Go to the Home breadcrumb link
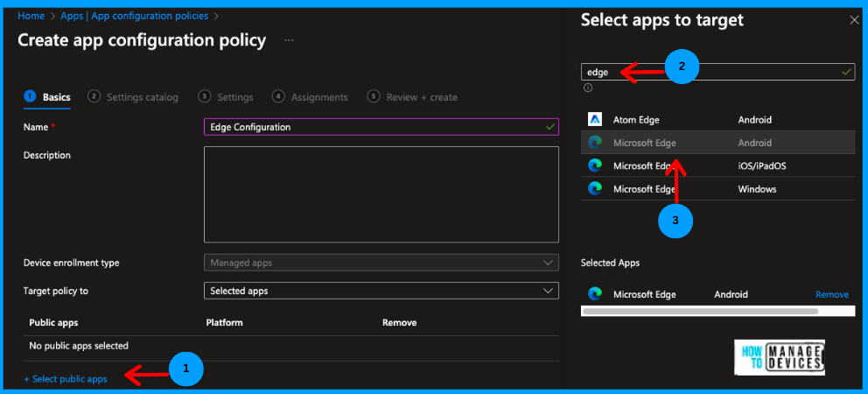Viewport: 868px width, 394px height. point(31,16)
